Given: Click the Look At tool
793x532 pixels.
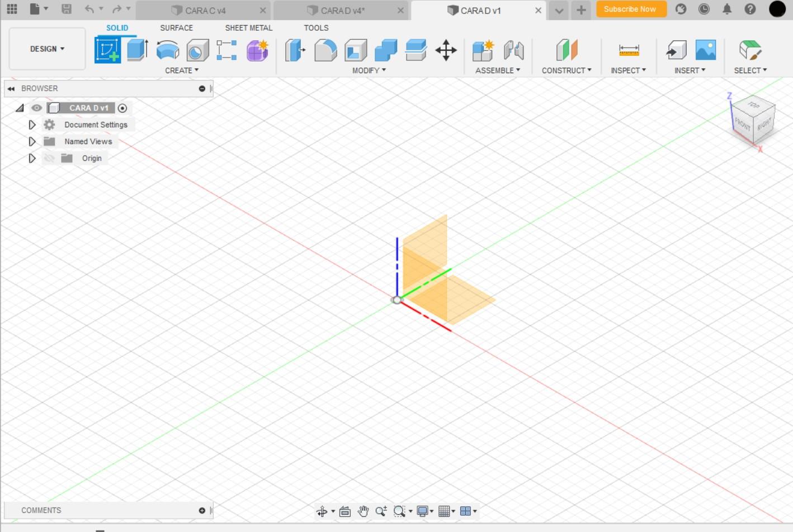Looking at the screenshot, I should click(x=345, y=511).
